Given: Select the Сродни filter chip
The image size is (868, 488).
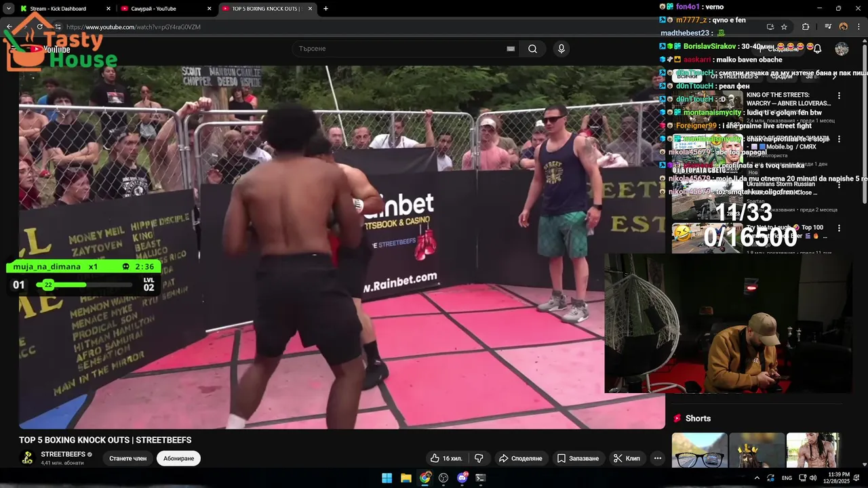Looking at the screenshot, I should coord(781,77).
